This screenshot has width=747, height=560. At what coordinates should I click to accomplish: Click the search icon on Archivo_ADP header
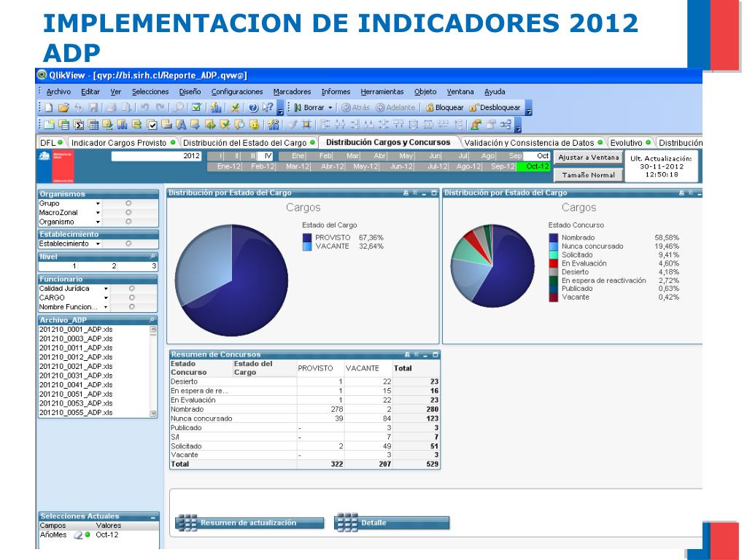[152, 320]
